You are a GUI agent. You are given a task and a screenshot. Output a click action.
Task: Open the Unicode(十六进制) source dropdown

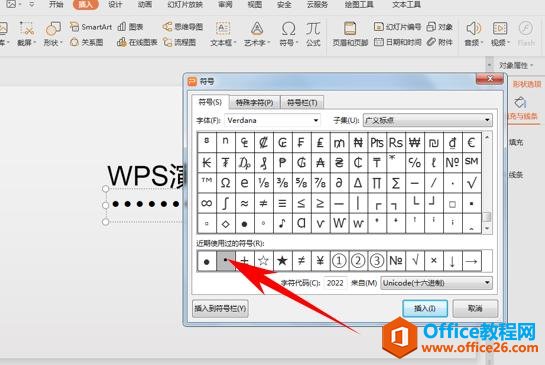(437, 283)
